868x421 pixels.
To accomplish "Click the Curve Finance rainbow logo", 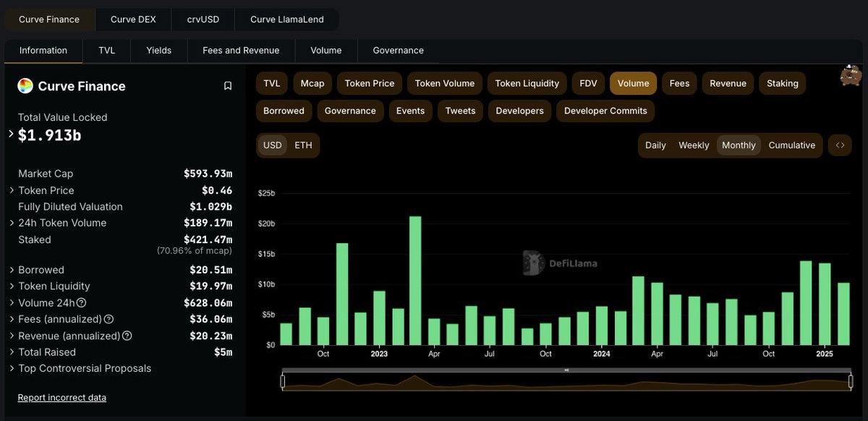I will tap(25, 86).
